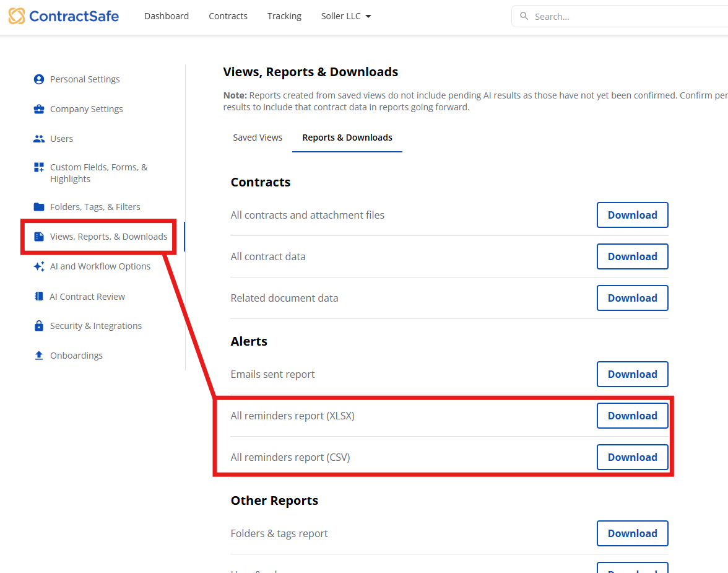Download the Emails sent report

(x=632, y=374)
